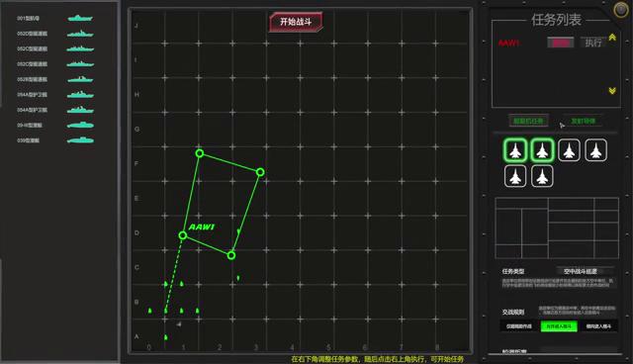Click the yellow instruction text below the map
The height and width of the screenshot is (364, 633).
378,359
